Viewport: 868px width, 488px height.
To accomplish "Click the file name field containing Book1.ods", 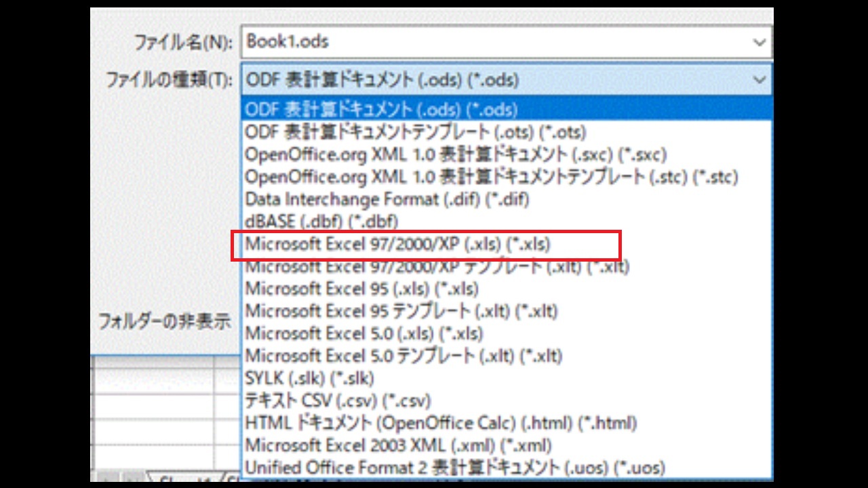I will [x=495, y=42].
